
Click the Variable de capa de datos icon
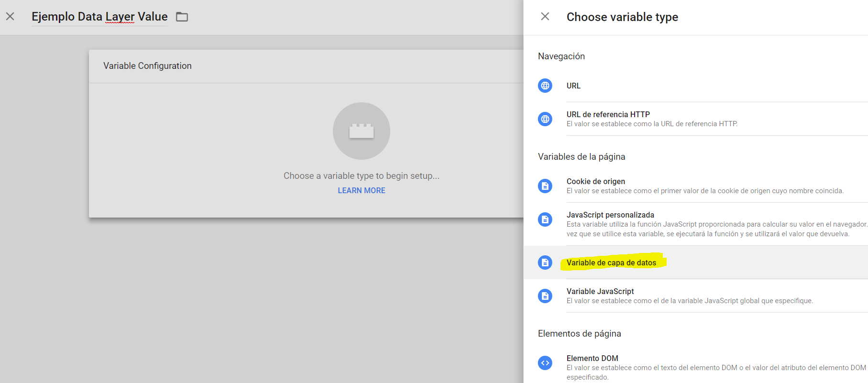[x=545, y=263]
